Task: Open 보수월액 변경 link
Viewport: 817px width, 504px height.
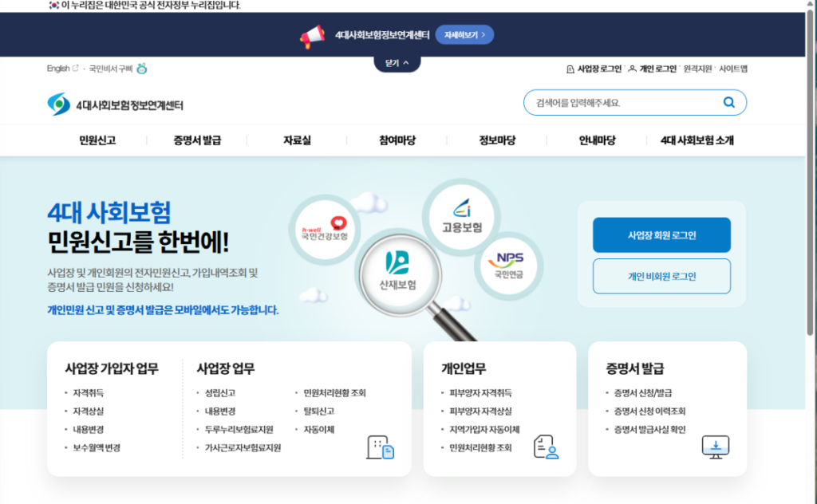Action: 97,447
